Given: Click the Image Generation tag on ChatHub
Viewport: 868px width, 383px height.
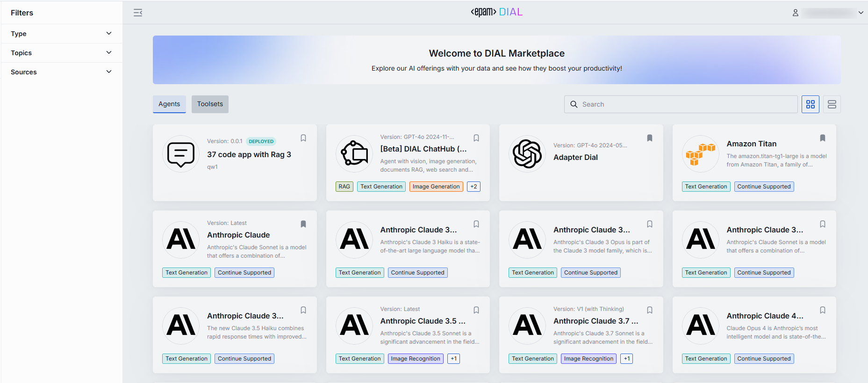Looking at the screenshot, I should coord(436,187).
